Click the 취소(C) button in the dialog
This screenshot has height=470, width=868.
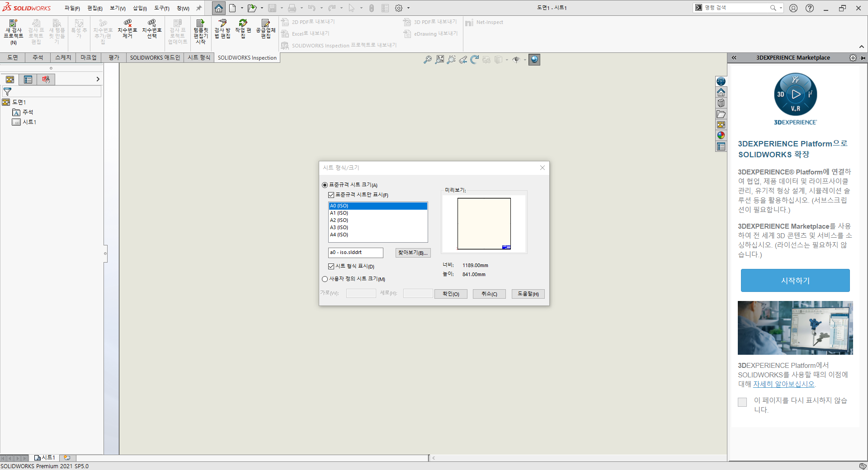pos(489,294)
